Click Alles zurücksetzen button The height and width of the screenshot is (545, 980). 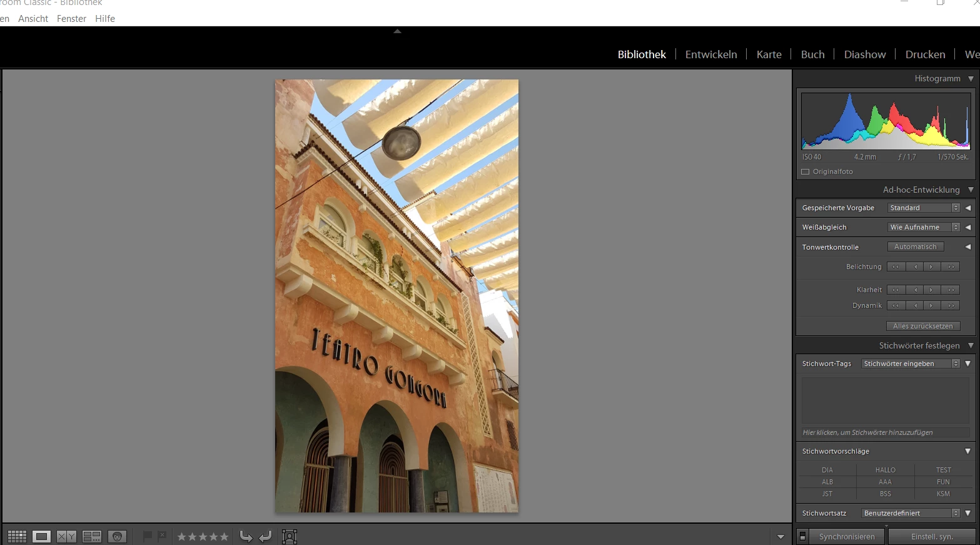pyautogui.click(x=923, y=326)
